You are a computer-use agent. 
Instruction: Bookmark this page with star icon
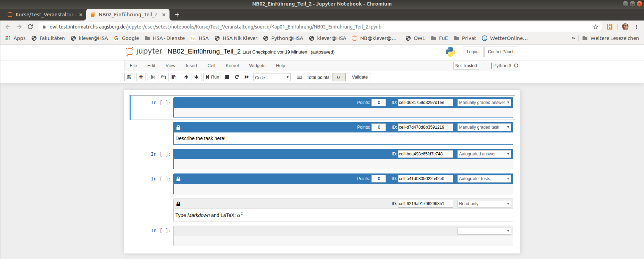pyautogui.click(x=596, y=27)
